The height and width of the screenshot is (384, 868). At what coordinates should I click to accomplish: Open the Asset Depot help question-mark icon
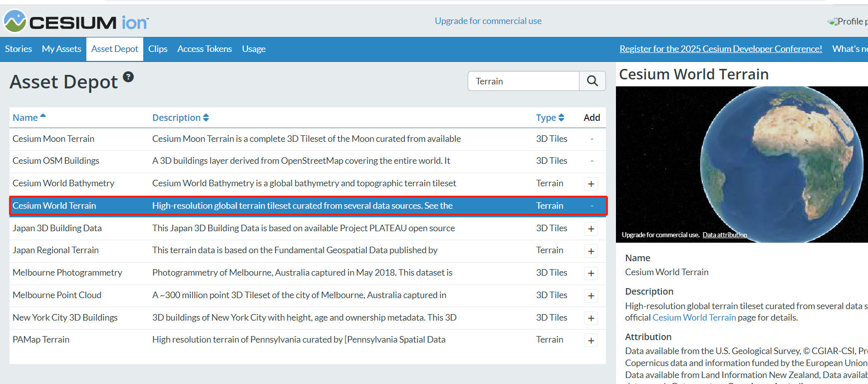(128, 77)
